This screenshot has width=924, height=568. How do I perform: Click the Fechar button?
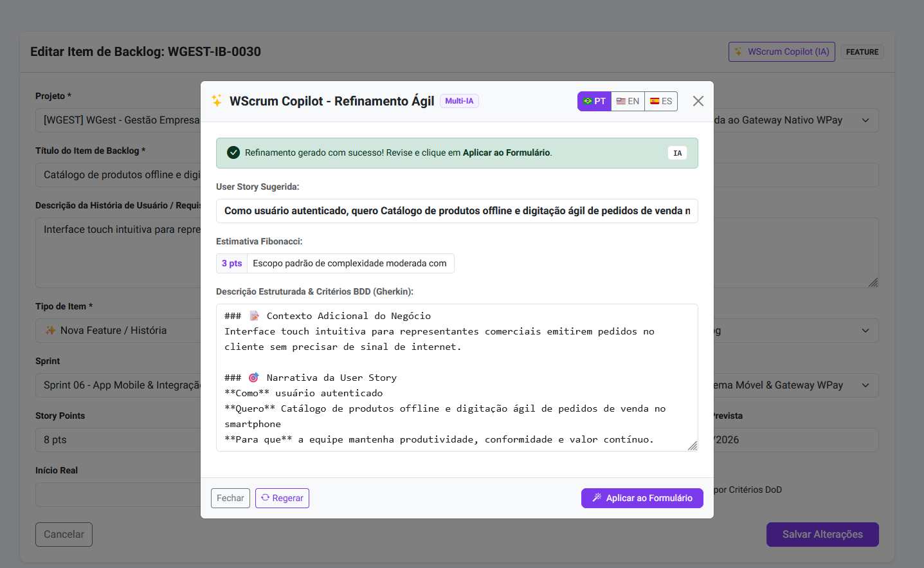(x=230, y=498)
